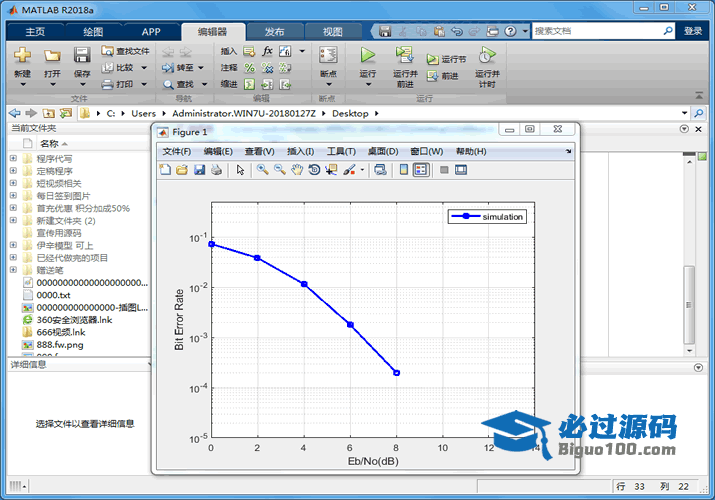Image resolution: width=715 pixels, height=500 pixels.
Task: Select the Rotate 3D tool in Figure toolbar
Action: (x=314, y=170)
